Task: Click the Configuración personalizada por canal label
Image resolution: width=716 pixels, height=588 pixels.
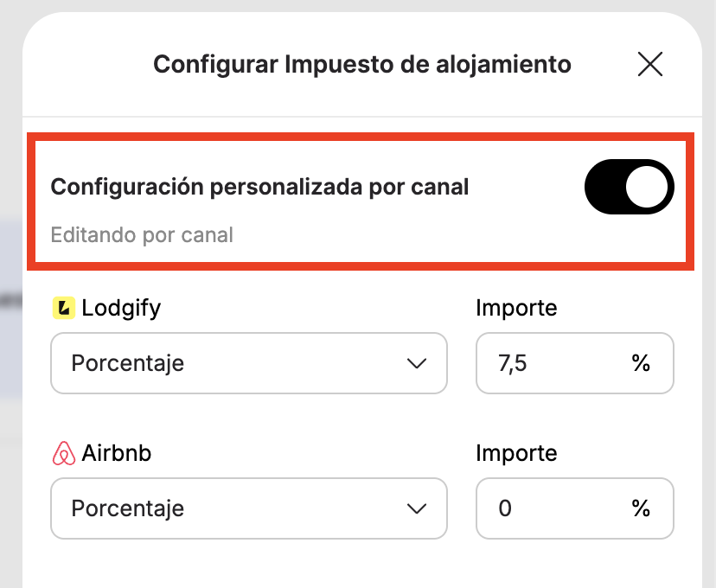Action: click(259, 187)
